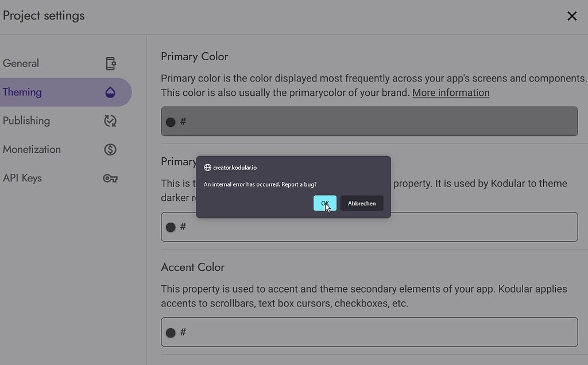The width and height of the screenshot is (588, 365).
Task: Click the General phone-settings icon
Action: click(111, 63)
